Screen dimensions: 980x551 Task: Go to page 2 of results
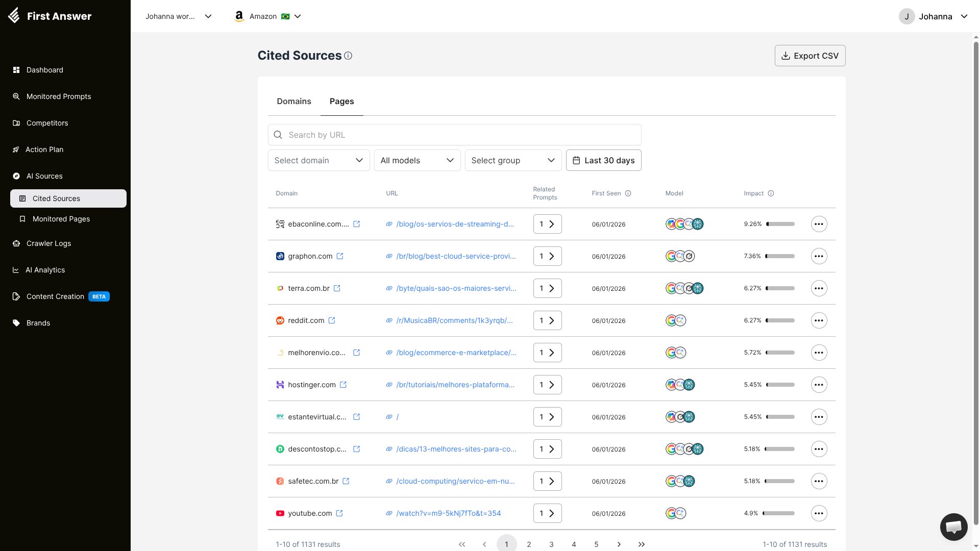529,544
